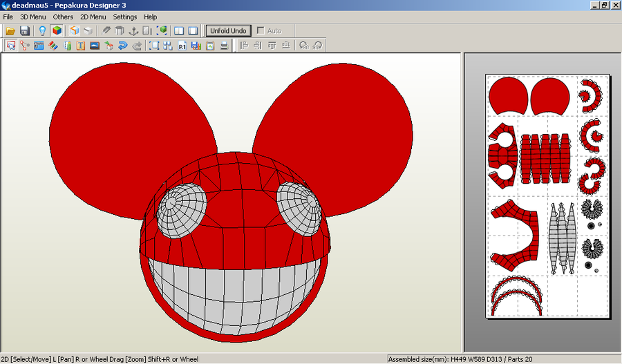Open the 2D Menu
This screenshot has height=364, width=622.
tap(93, 17)
